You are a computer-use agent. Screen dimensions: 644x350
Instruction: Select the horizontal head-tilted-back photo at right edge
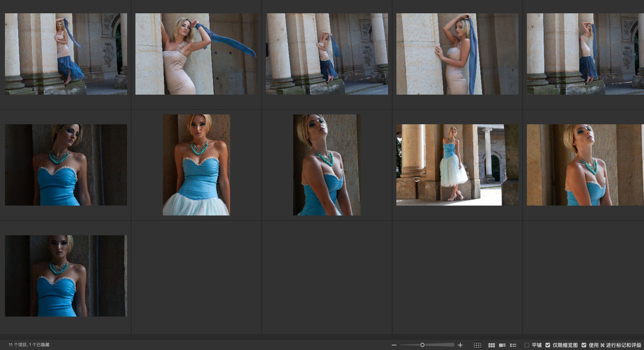pos(585,165)
